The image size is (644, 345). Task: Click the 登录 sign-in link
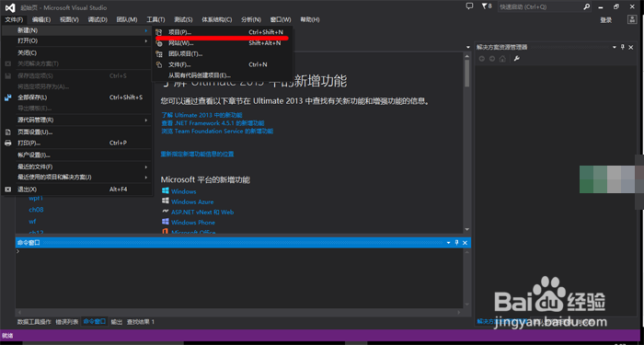point(605,20)
